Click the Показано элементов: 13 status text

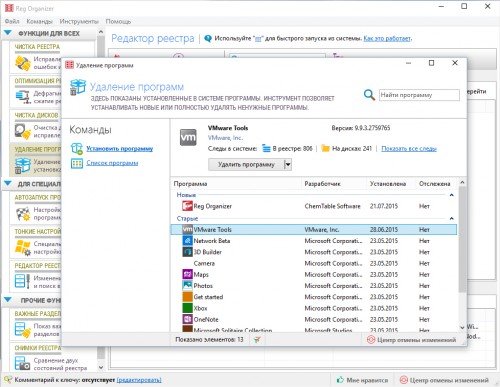(x=209, y=340)
